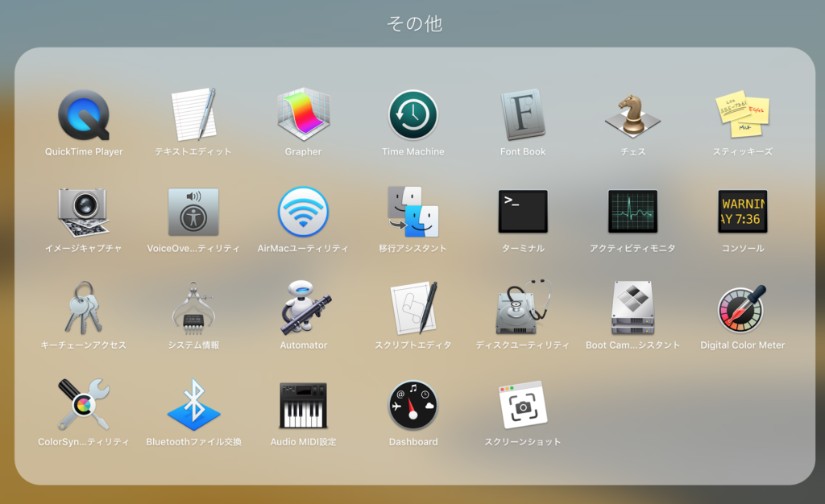Image resolution: width=825 pixels, height=504 pixels.
Task: Open Font Book
Action: point(523,115)
